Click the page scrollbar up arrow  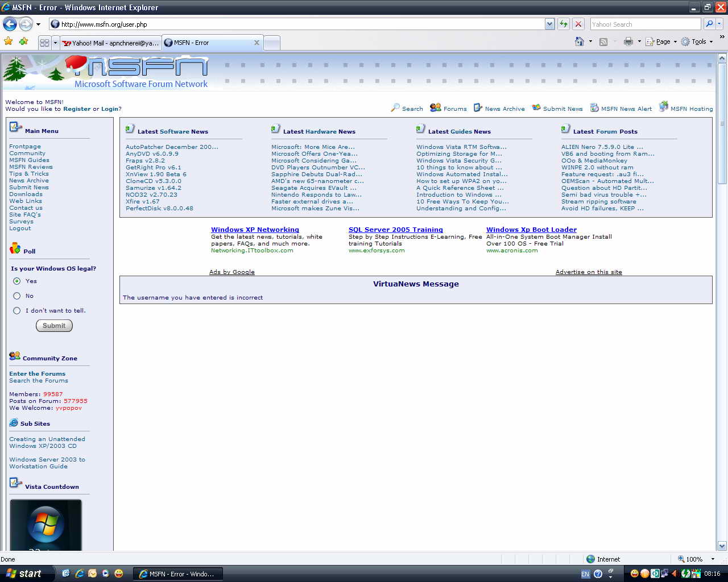722,58
